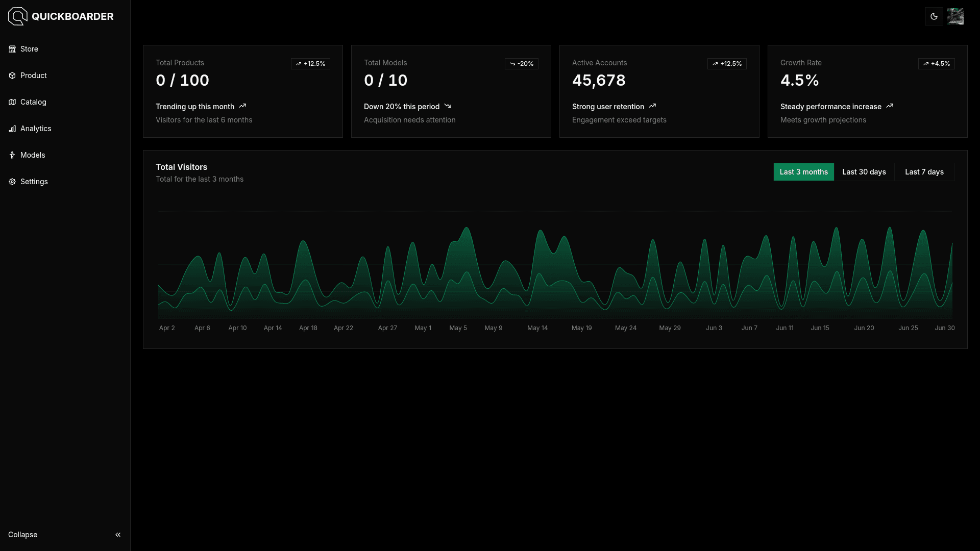Click the Catalog map icon
This screenshot has width=980, height=551.
(x=12, y=102)
